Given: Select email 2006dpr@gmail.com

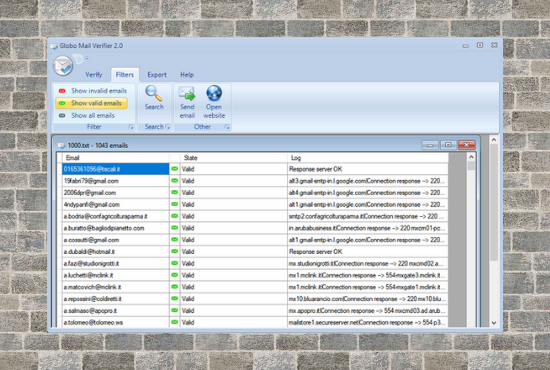Looking at the screenshot, I should tap(116, 193).
